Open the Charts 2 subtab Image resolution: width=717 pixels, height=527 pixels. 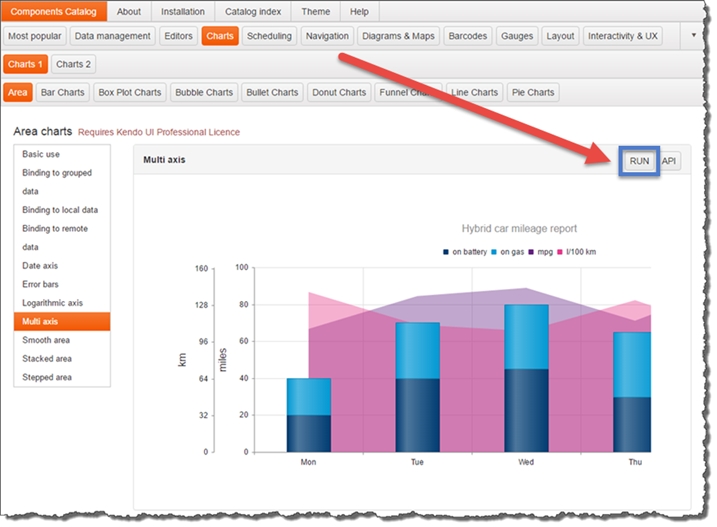73,64
